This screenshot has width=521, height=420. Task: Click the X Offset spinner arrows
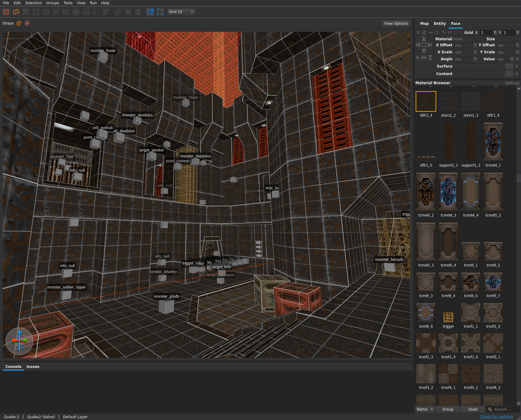pos(475,45)
